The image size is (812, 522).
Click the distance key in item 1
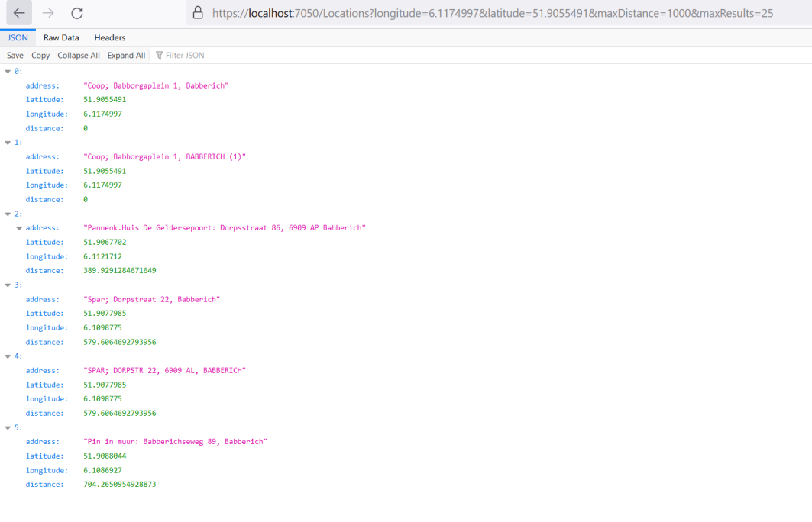(x=44, y=200)
